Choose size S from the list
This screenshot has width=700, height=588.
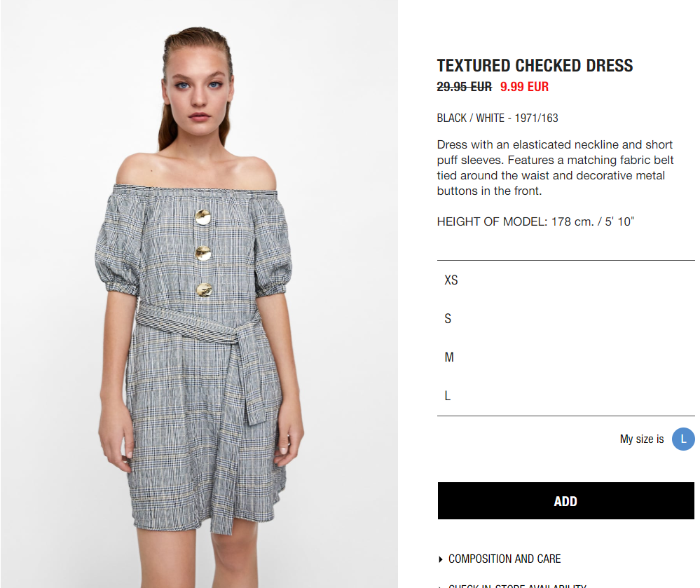[565, 318]
